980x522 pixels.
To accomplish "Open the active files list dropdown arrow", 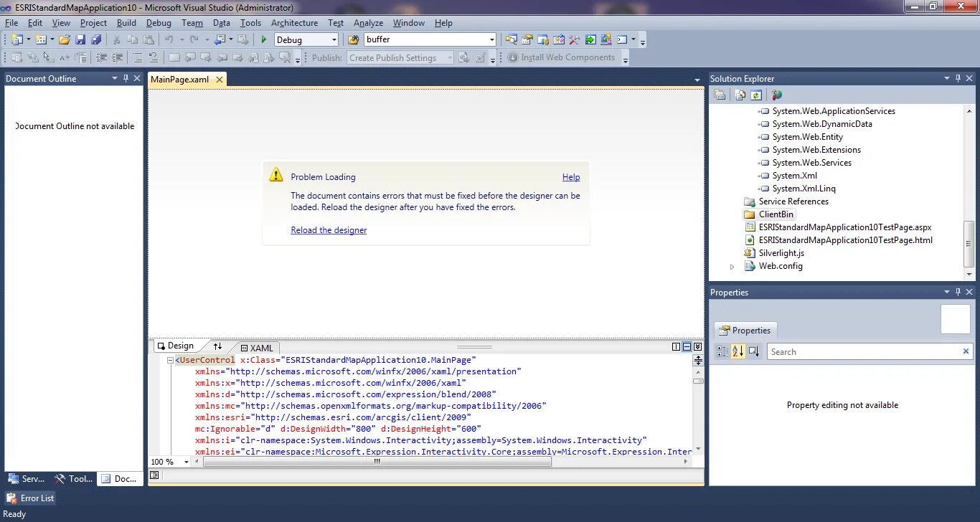I will (x=697, y=80).
